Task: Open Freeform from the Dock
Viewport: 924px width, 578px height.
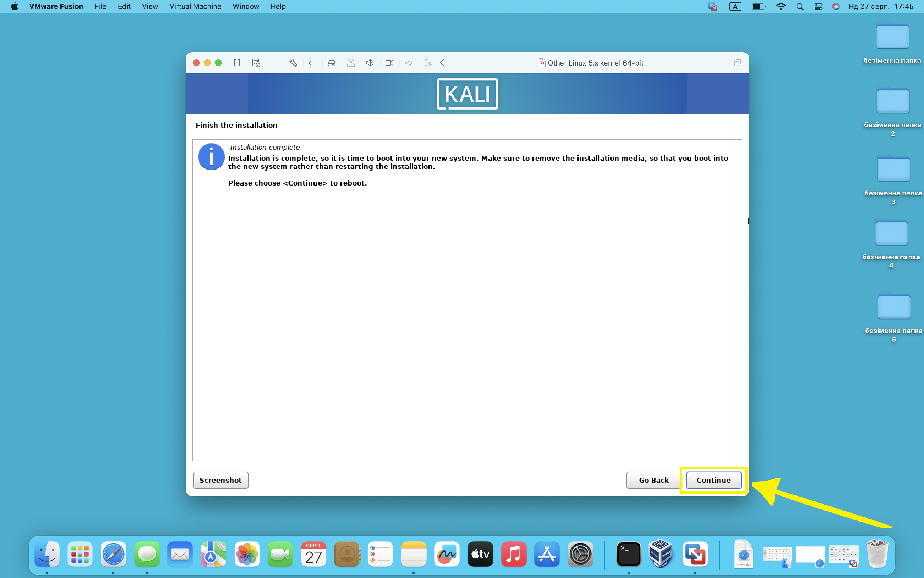Action: coord(447,554)
